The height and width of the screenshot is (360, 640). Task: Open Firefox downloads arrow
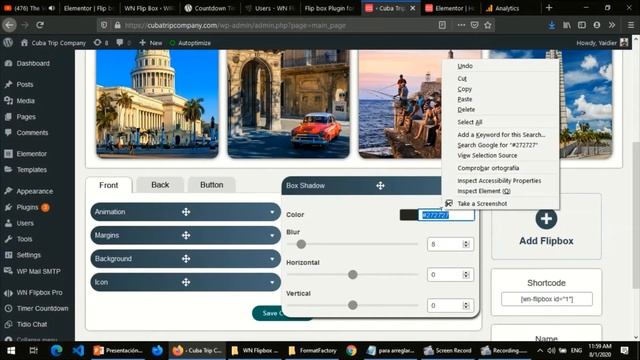click(x=551, y=25)
